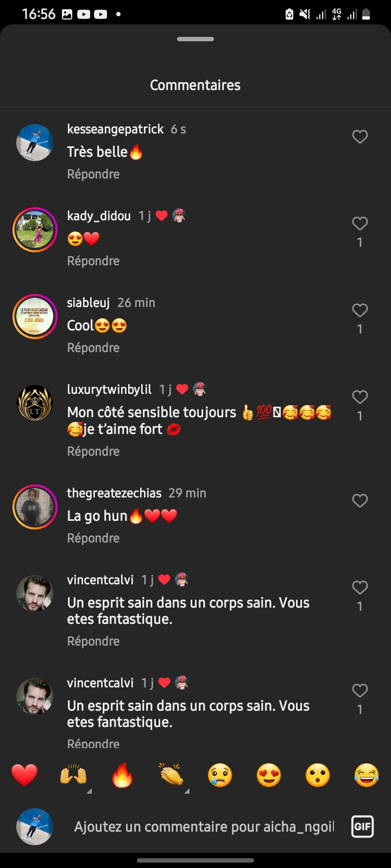
Task: Insert the laughing tears quick emoji
Action: [x=367, y=775]
